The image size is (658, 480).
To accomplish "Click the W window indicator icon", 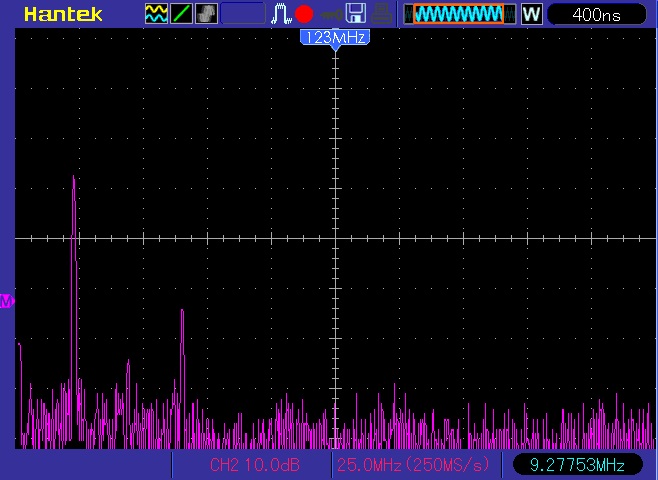I will pos(532,14).
